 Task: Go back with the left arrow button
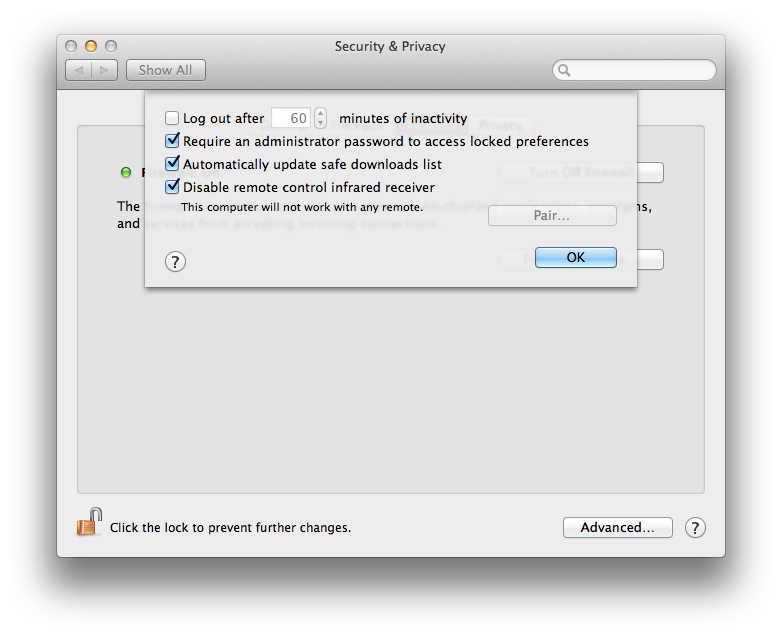click(x=78, y=70)
